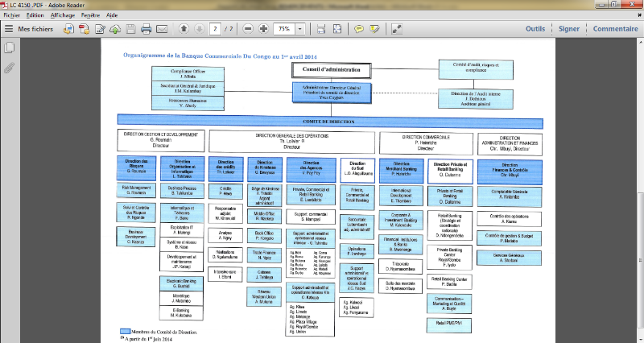Click the zoom in plus button

coord(263,29)
